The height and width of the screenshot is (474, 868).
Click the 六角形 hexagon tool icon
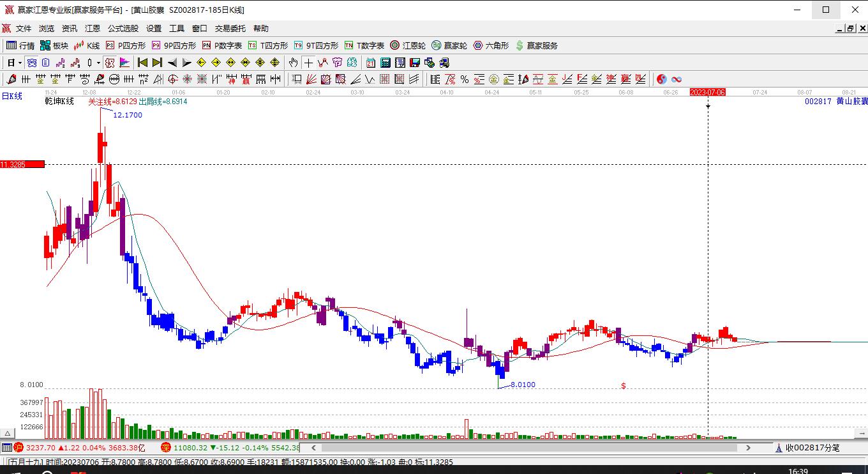pos(491,45)
